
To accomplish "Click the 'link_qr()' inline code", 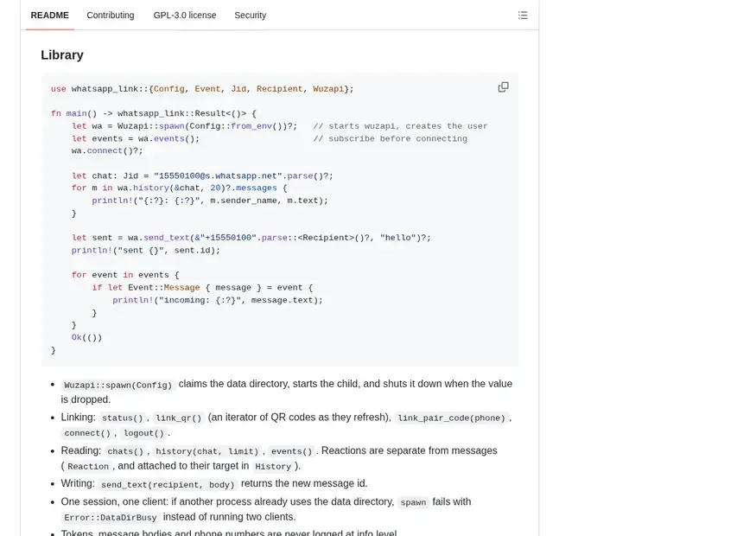I will point(178,418).
